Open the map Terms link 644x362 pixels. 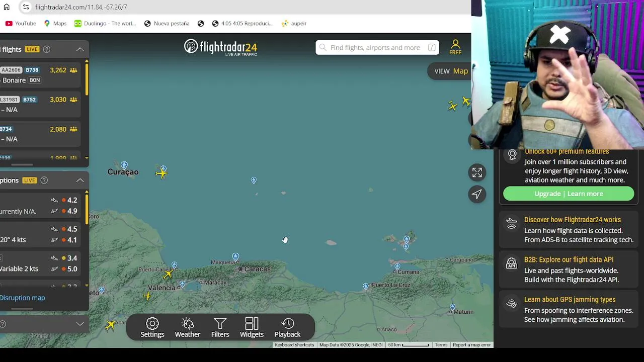click(x=441, y=345)
